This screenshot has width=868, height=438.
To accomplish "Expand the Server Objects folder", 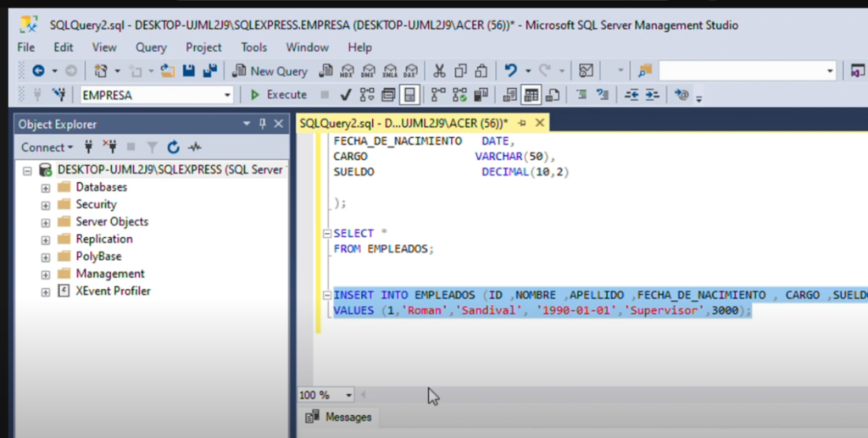I will 46,223.
